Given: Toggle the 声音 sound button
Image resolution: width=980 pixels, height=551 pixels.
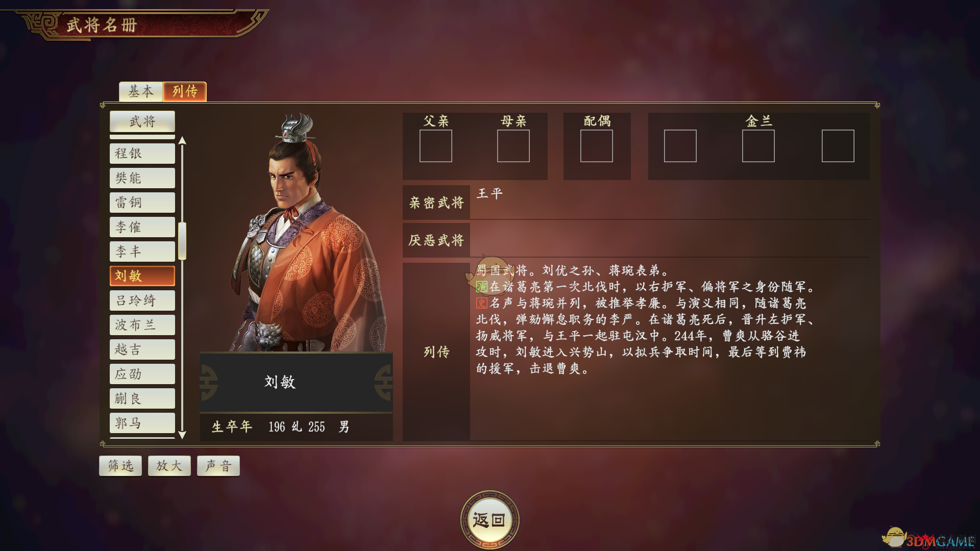Looking at the screenshot, I should (x=218, y=466).
